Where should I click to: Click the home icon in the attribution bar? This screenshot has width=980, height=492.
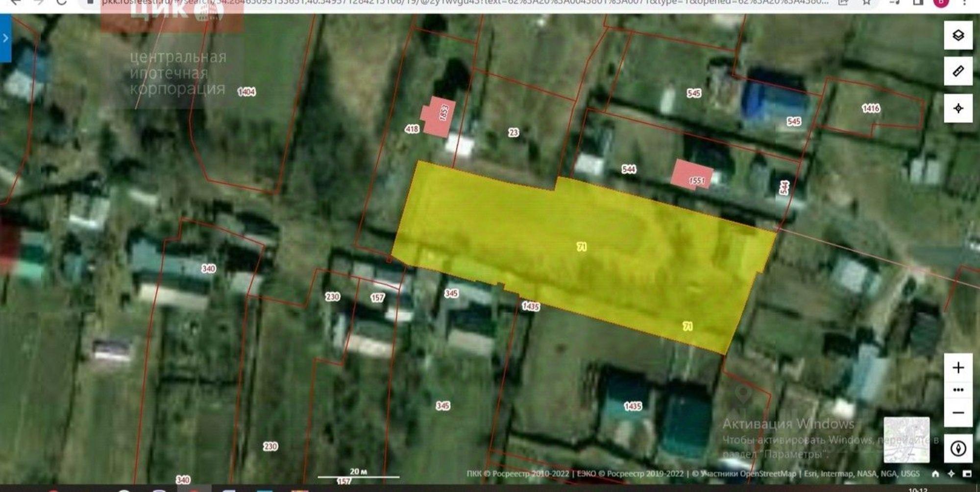(x=935, y=473)
